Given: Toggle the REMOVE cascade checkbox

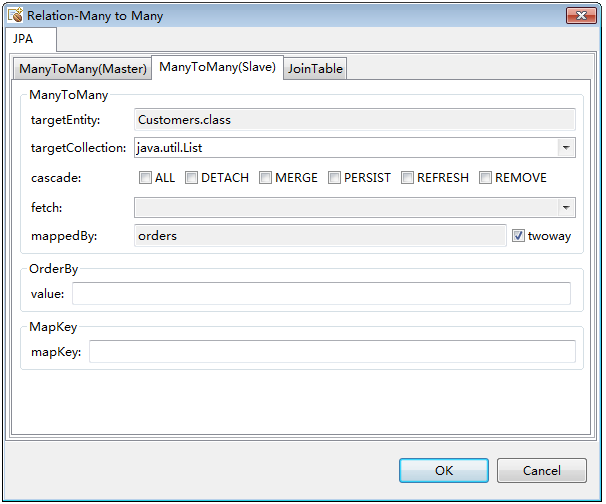Looking at the screenshot, I should pyautogui.click(x=486, y=178).
